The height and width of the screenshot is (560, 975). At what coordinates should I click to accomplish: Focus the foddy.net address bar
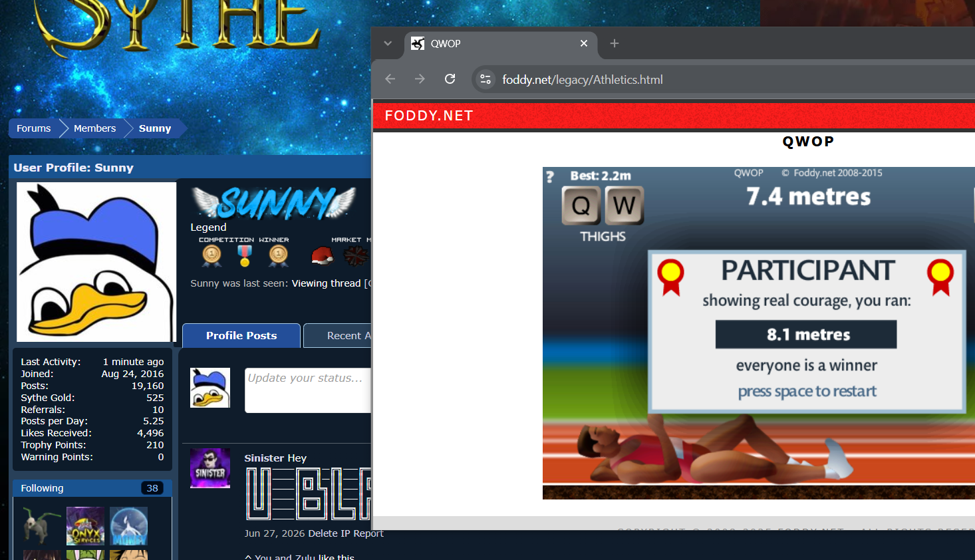[x=725, y=80]
